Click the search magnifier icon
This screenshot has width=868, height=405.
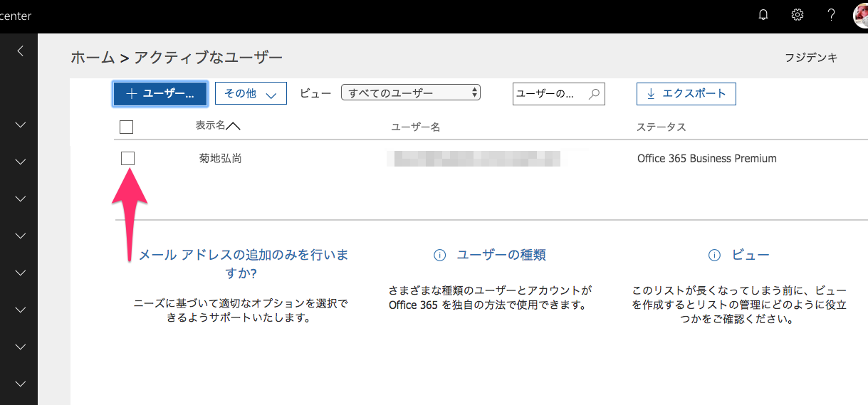594,94
